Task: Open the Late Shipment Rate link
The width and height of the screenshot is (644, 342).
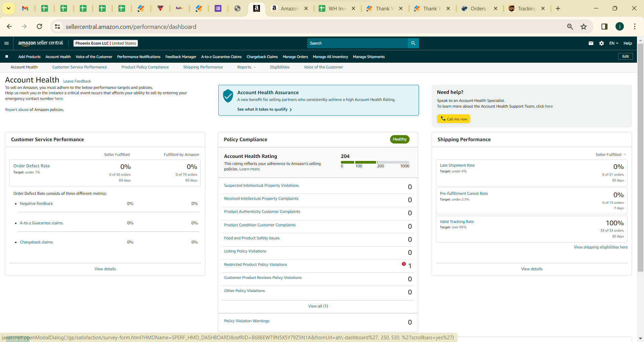Action: point(457,165)
